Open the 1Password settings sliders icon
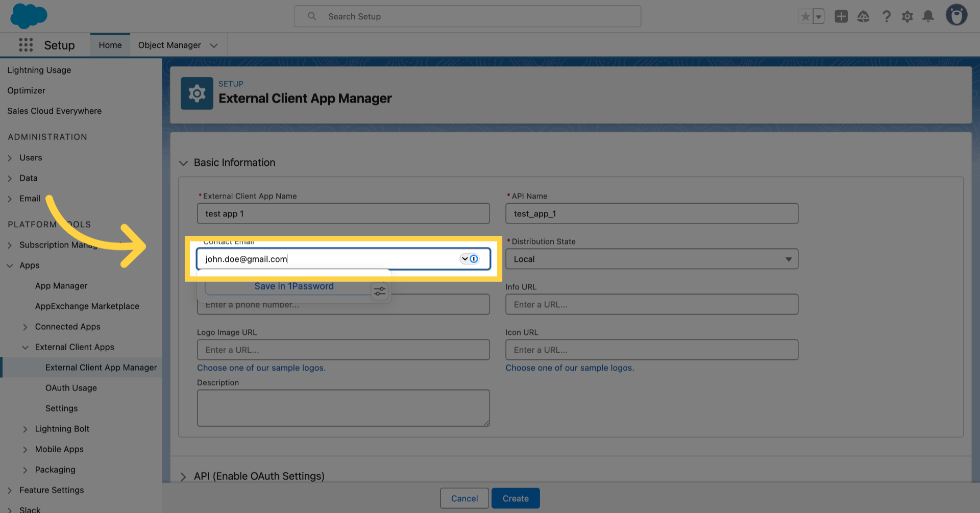 (x=380, y=290)
